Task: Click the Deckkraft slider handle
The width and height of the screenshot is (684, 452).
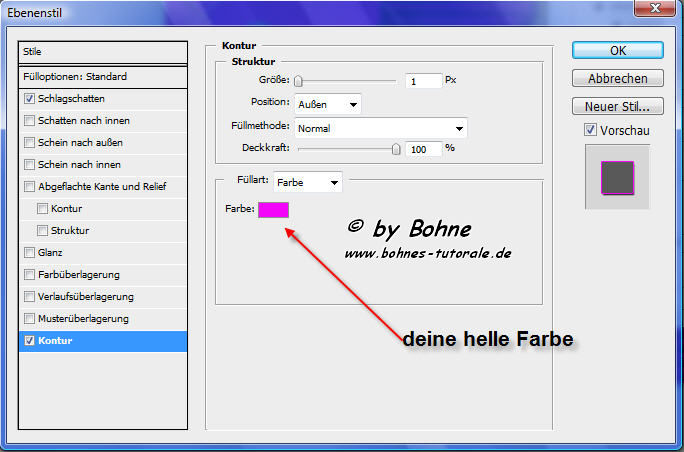Action: click(x=396, y=149)
